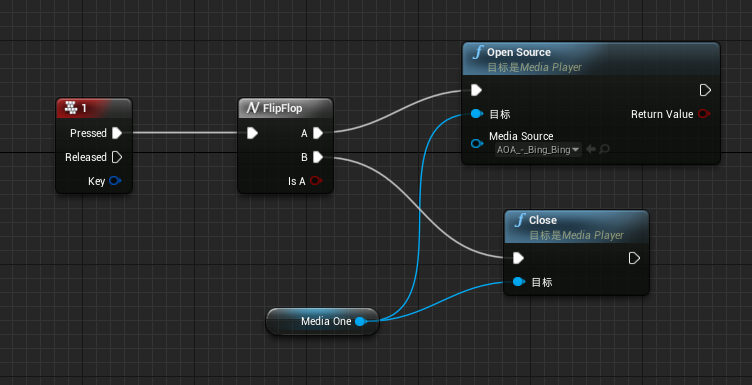Click the Pressed execution pin
This screenshot has height=385, width=752.
(x=117, y=133)
